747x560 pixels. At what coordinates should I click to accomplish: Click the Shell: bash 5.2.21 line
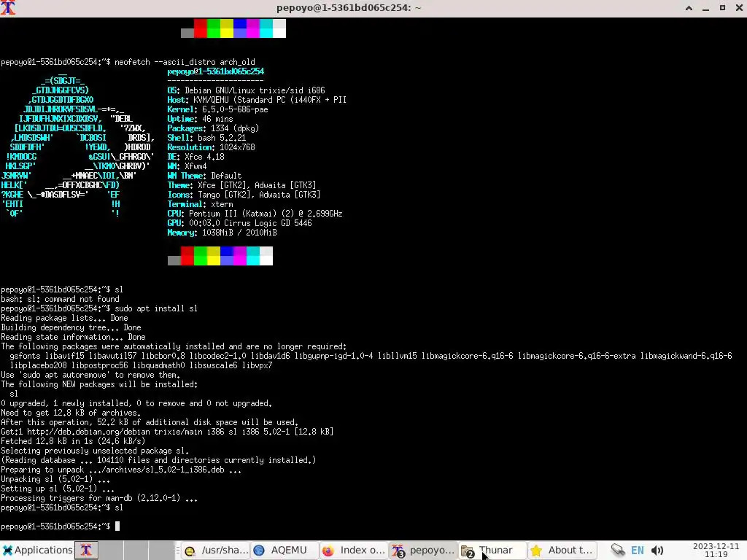pos(206,138)
